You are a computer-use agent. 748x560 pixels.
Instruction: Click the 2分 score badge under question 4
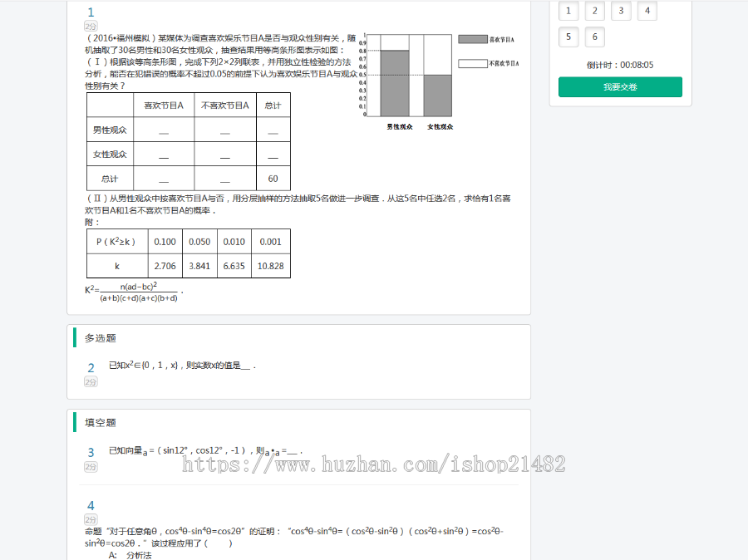pos(91,519)
